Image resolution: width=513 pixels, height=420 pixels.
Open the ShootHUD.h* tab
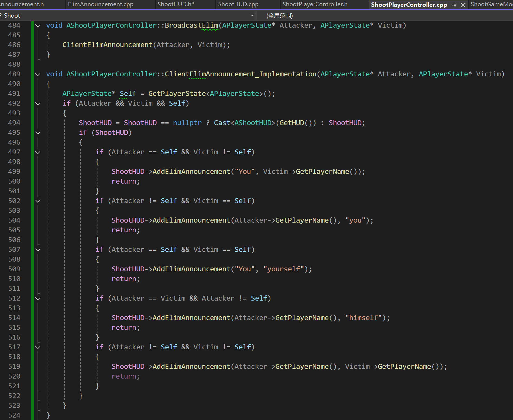tap(176, 4)
